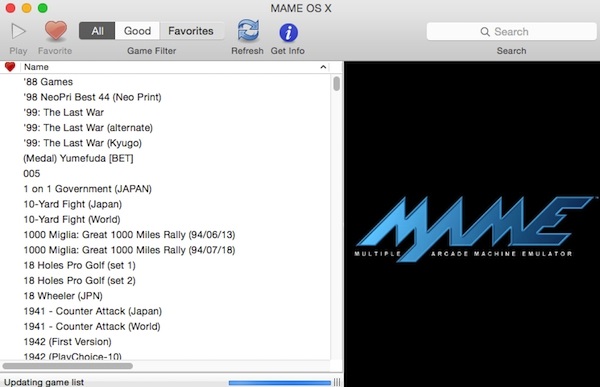
Task: Click the Updating game list status text
Action: tap(44, 382)
